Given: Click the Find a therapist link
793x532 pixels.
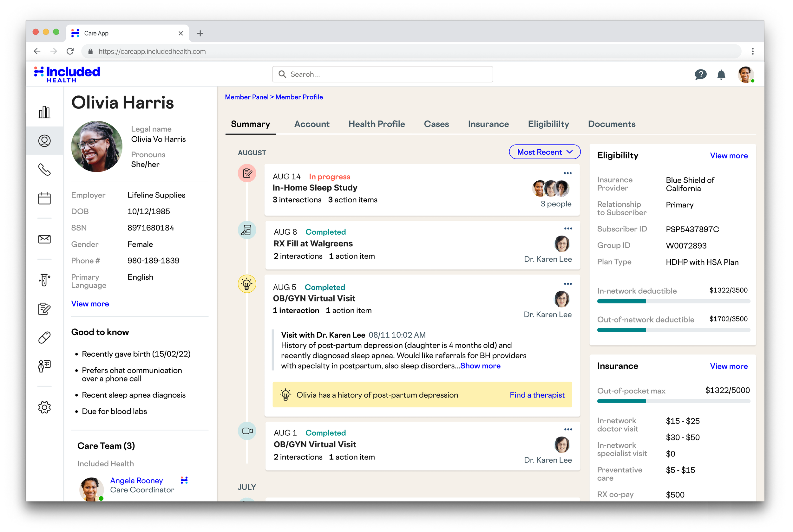Looking at the screenshot, I should 537,395.
